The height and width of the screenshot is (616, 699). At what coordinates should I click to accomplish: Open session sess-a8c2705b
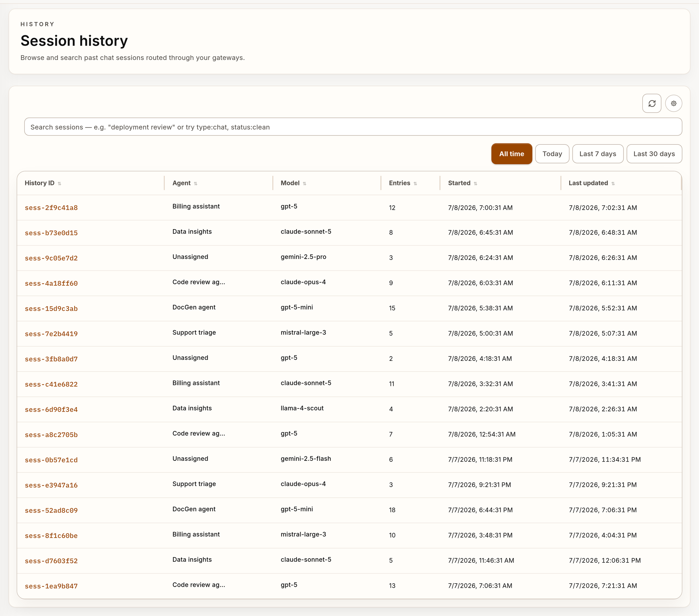click(51, 435)
